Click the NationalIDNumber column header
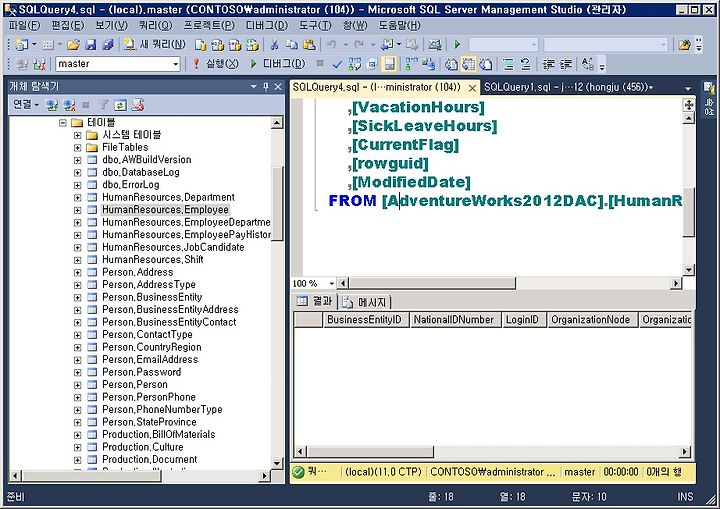The width and height of the screenshot is (720, 509). 454,320
